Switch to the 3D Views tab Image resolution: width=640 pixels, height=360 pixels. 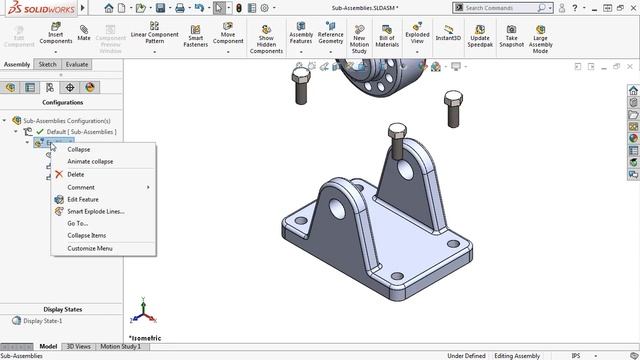click(x=78, y=346)
